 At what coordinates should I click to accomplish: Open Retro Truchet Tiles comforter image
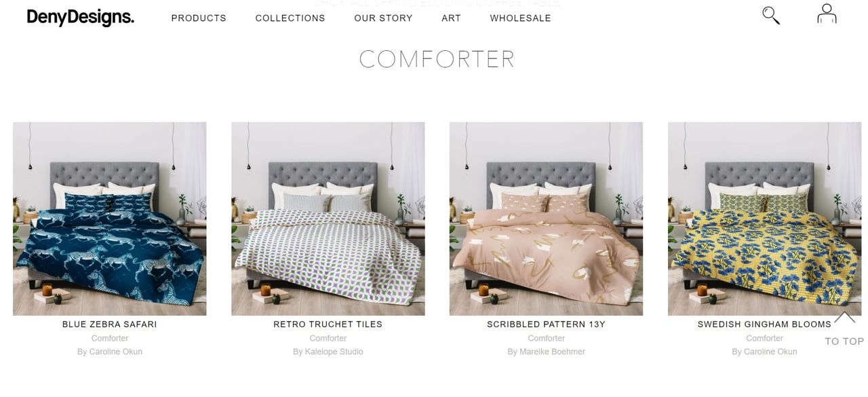[328, 219]
